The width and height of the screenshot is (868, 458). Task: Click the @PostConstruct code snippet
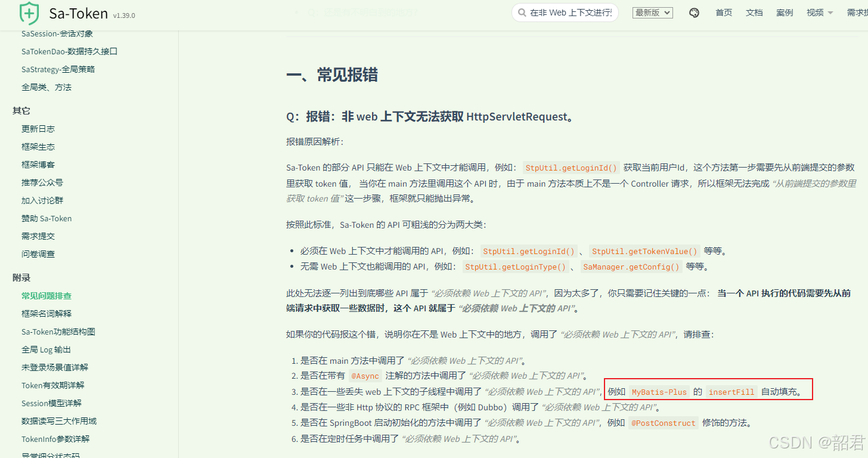pyautogui.click(x=664, y=423)
